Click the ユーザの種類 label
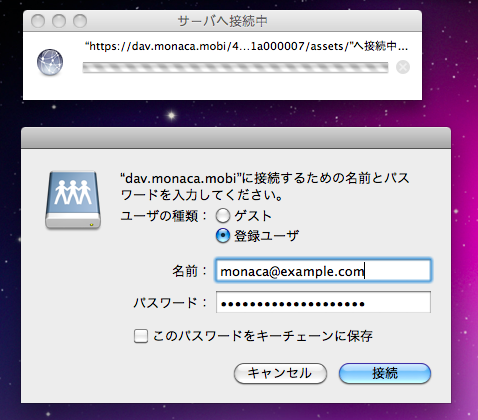The width and height of the screenshot is (478, 420). [164, 216]
